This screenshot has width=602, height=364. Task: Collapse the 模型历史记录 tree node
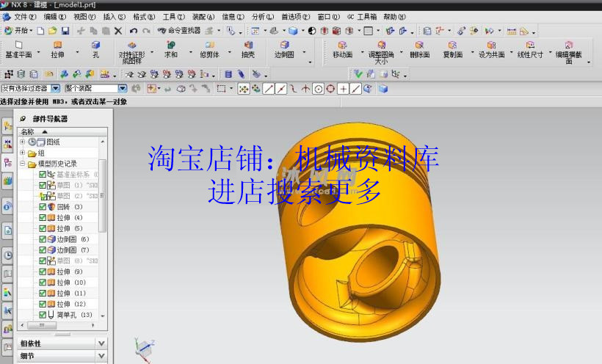coord(22,164)
